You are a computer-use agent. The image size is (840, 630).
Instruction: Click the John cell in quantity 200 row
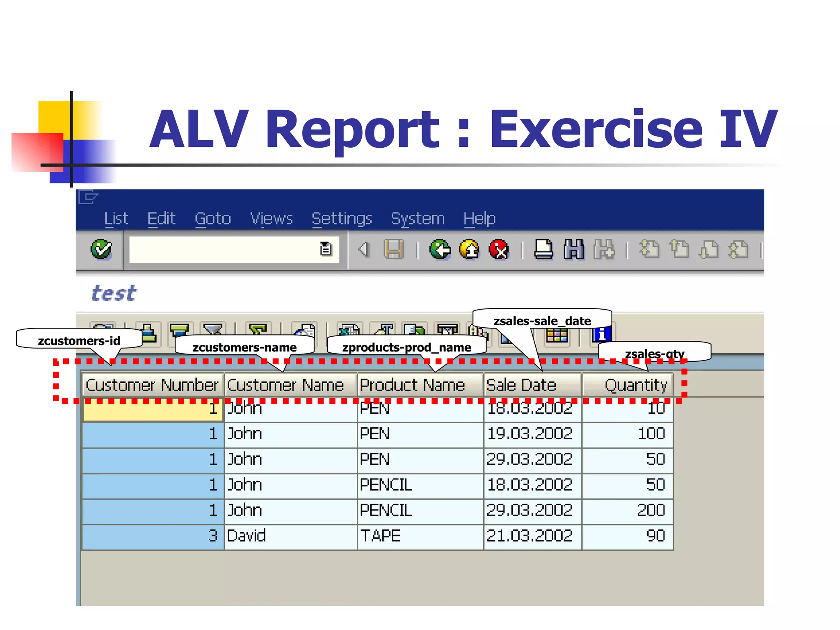(290, 511)
